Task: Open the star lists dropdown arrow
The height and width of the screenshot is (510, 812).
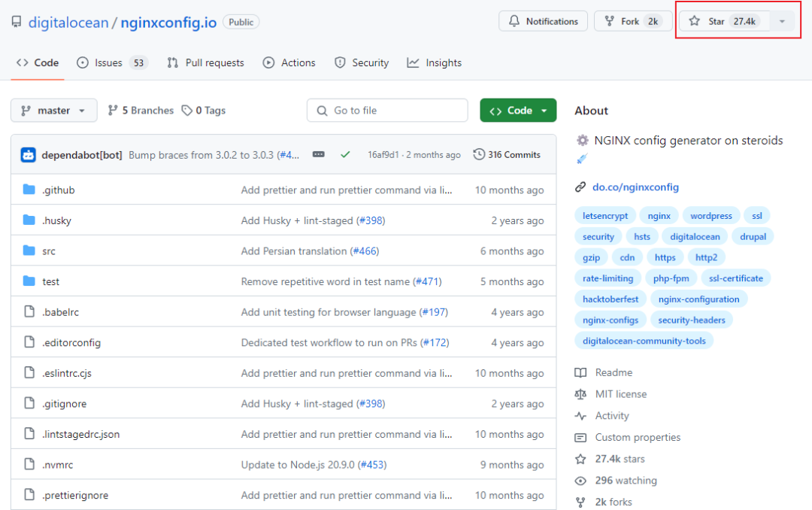Action: pos(782,21)
